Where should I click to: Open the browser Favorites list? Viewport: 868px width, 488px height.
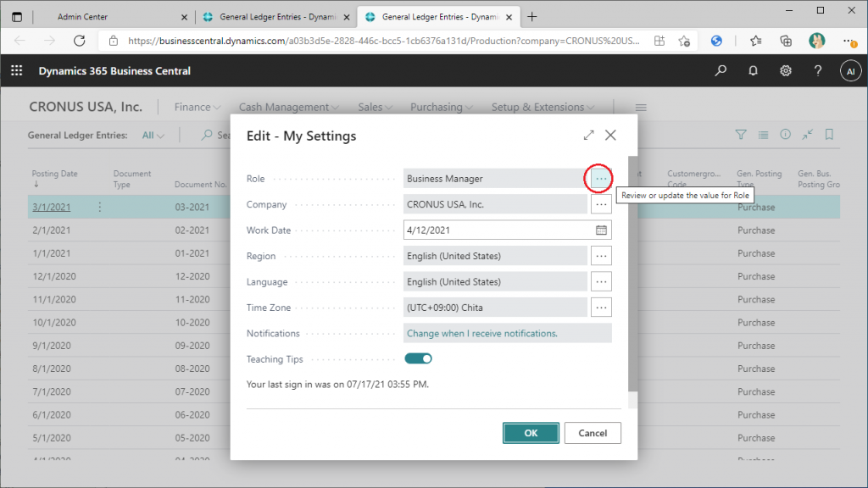click(x=755, y=41)
